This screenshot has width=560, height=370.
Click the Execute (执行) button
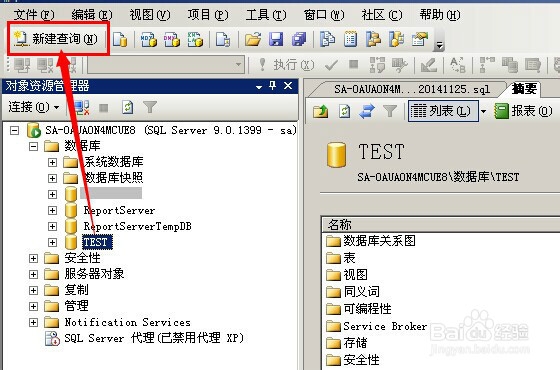(x=286, y=65)
